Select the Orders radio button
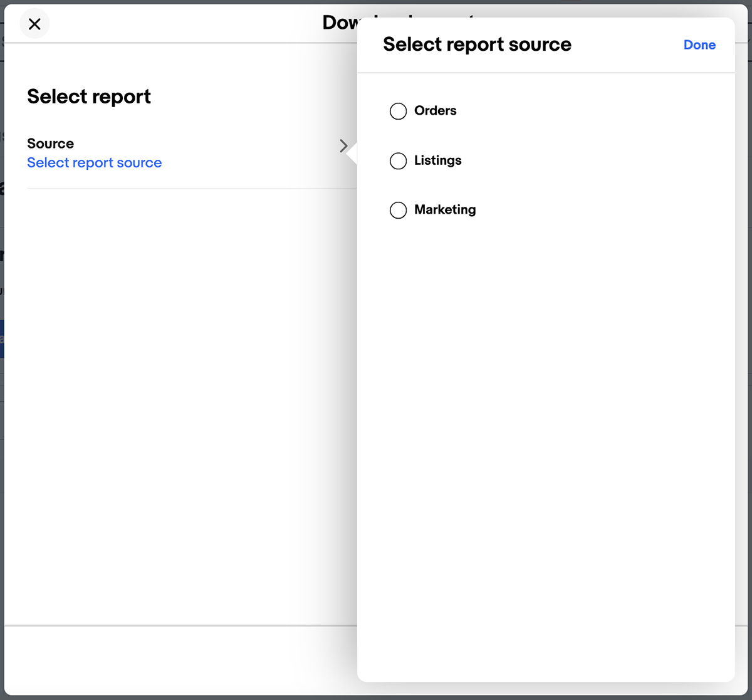This screenshot has width=752, height=700. (398, 111)
